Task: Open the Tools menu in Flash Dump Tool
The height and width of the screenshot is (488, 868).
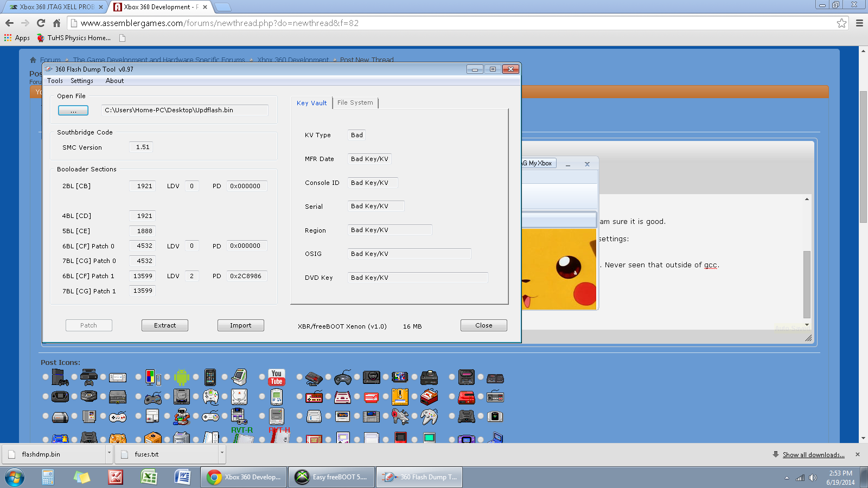Action: point(55,81)
